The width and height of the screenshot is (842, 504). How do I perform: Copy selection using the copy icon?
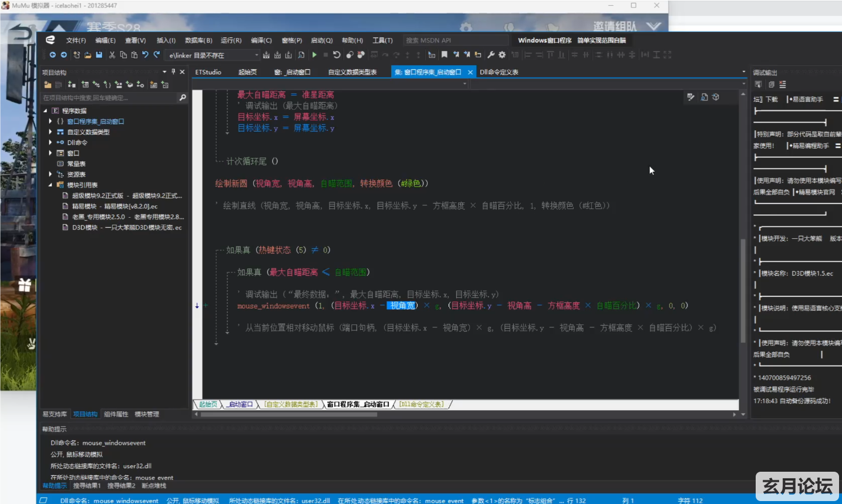click(x=123, y=55)
